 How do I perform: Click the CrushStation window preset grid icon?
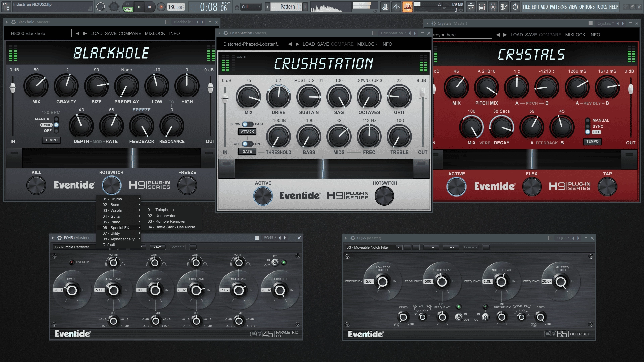[374, 33]
